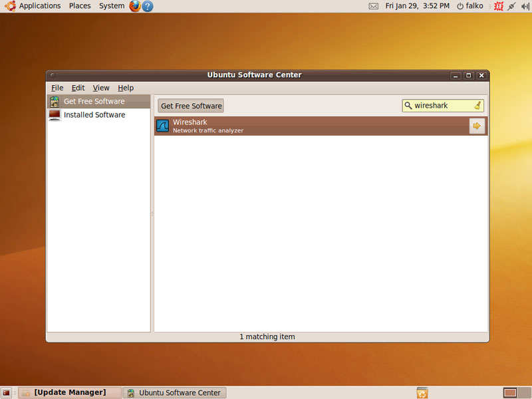Click the Show Desktop icon in the bottom panel
The height and width of the screenshot is (399, 532).
click(7, 393)
